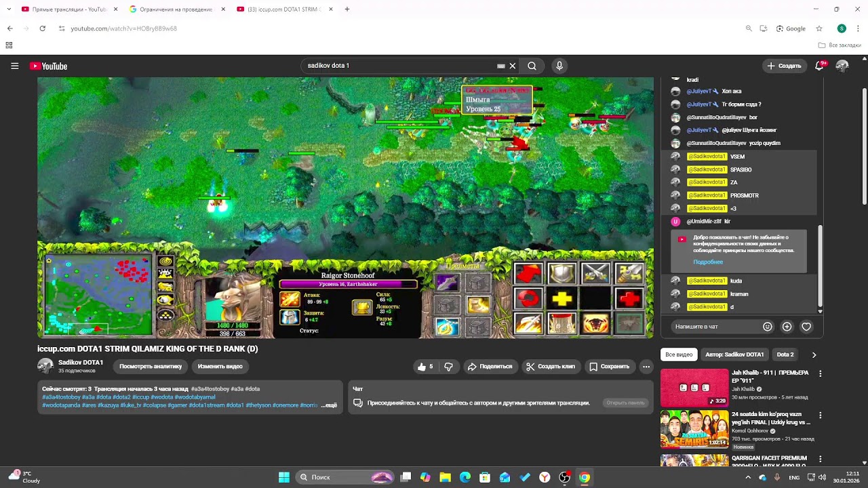Viewport: 868px width, 488px height.
Task: Go to the YouTube home logo
Action: coord(48,66)
